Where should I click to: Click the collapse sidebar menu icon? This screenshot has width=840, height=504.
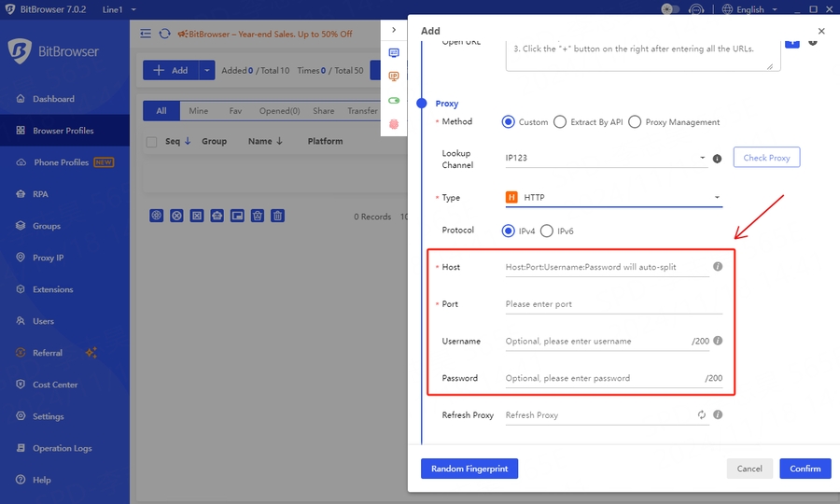146,34
